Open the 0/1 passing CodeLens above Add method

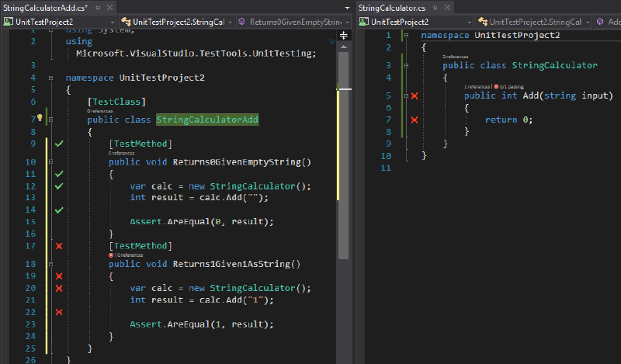click(509, 86)
